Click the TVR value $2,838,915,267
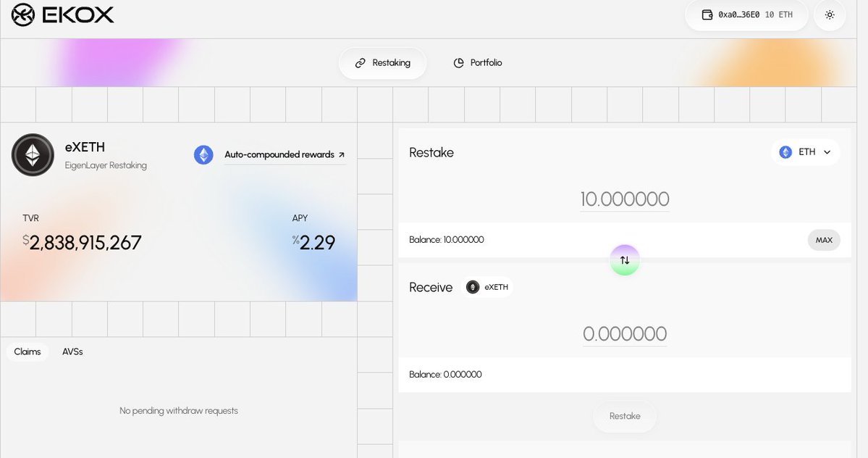This screenshot has height=458, width=868. 82,243
